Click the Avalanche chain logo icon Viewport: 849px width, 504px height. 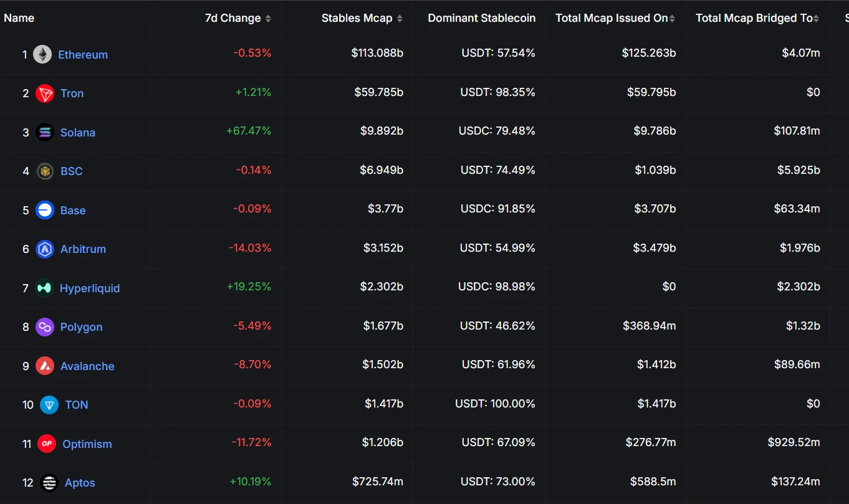[x=45, y=366]
